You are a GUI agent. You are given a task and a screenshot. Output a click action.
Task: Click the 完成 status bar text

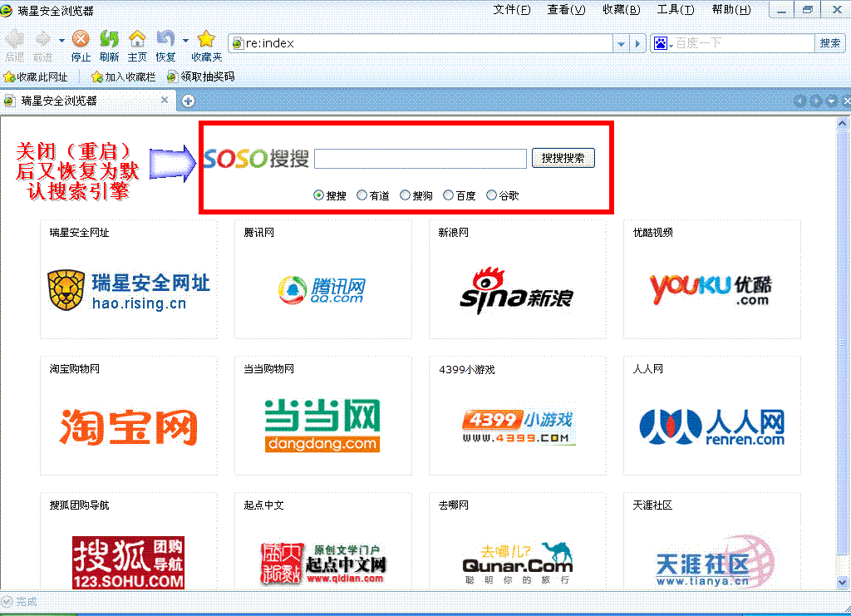pos(26,601)
